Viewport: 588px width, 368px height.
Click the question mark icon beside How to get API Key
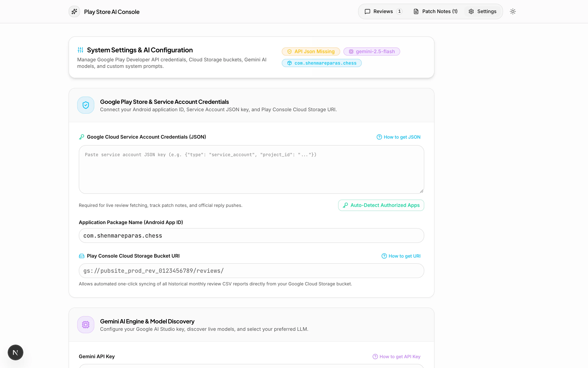(375, 357)
